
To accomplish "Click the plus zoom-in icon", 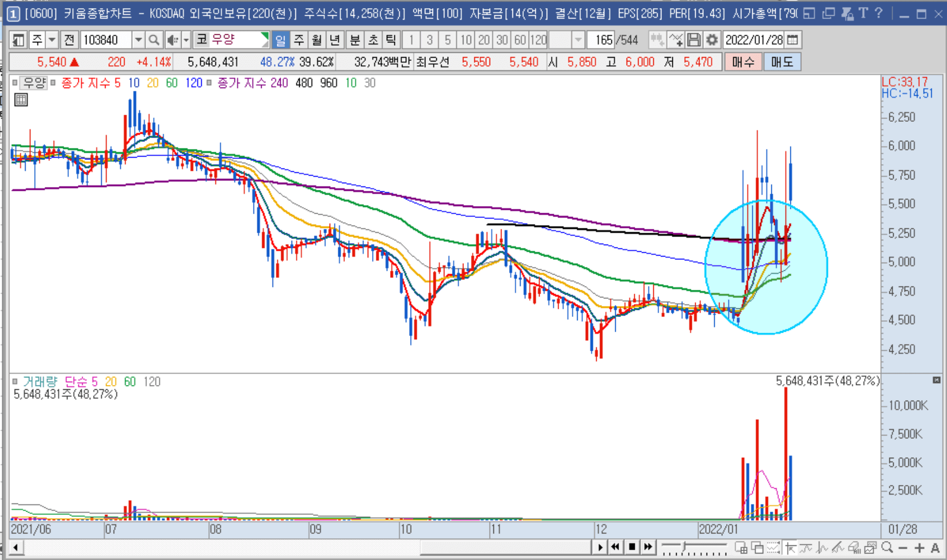I will coord(919,548).
